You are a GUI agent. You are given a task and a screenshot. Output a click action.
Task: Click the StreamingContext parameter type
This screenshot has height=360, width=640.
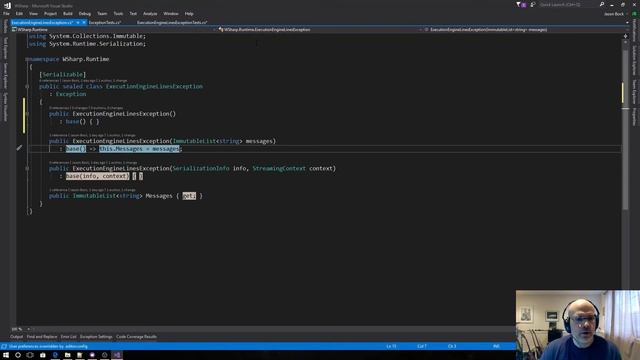click(x=279, y=169)
